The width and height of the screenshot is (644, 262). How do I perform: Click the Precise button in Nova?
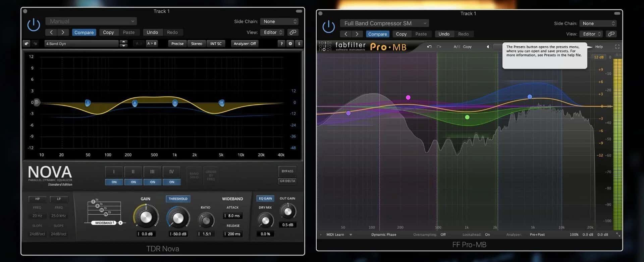tap(177, 44)
